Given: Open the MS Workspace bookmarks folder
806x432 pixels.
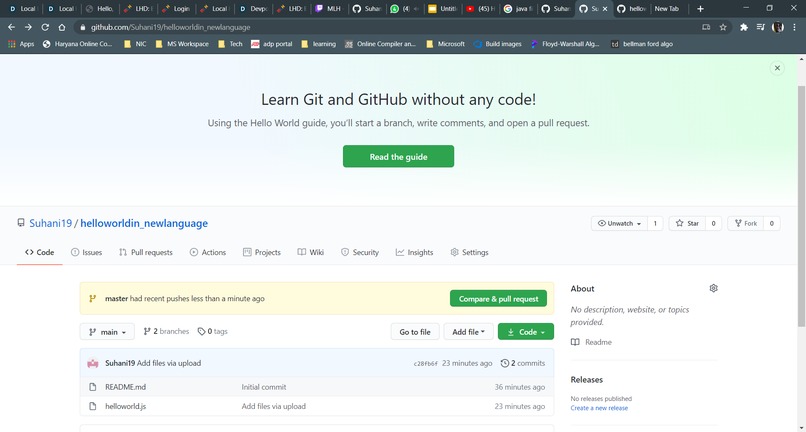Looking at the screenshot, I should point(182,44).
